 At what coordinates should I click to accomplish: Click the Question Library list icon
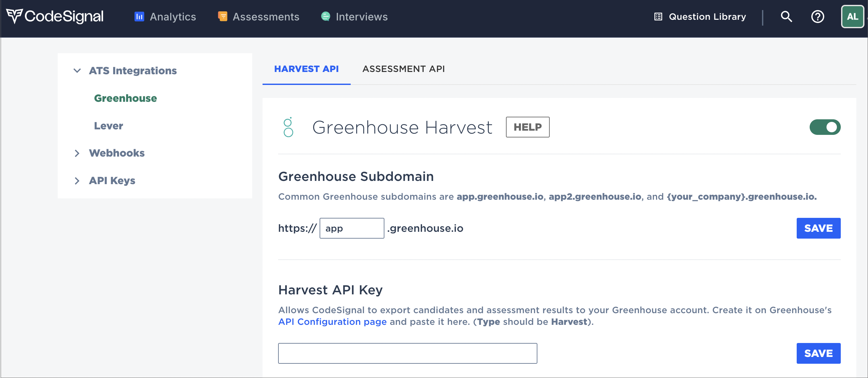coord(658,17)
